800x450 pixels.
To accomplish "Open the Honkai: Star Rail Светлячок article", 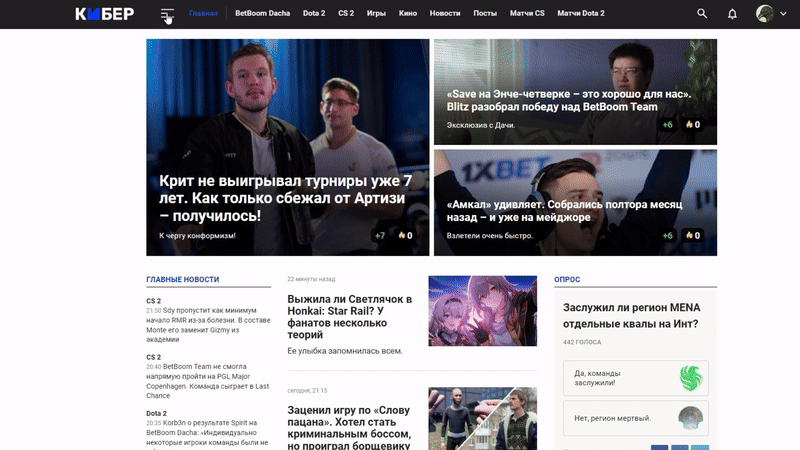I will 350,316.
